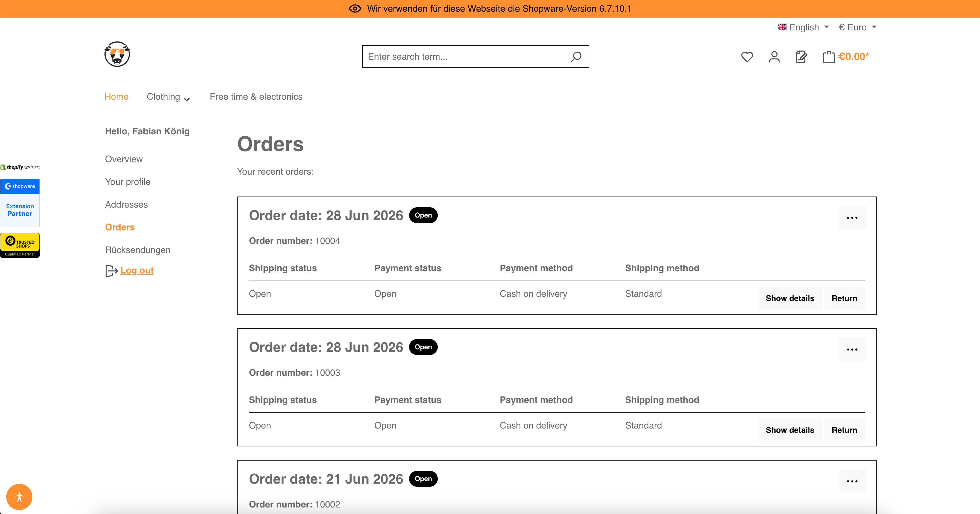
Task: Select Your profile in account sidebar
Action: 127,182
